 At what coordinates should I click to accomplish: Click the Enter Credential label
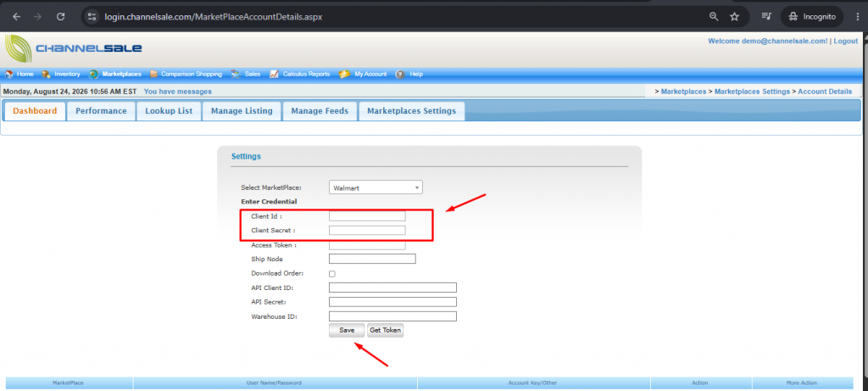(269, 202)
